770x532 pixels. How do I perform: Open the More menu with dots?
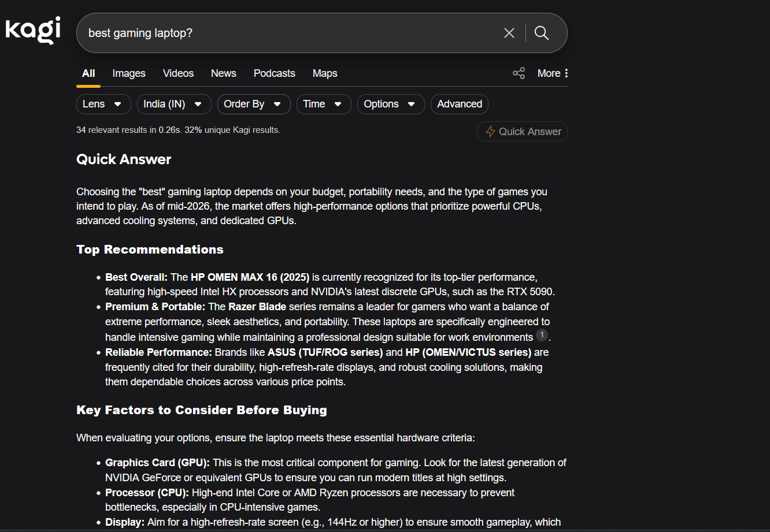(553, 73)
